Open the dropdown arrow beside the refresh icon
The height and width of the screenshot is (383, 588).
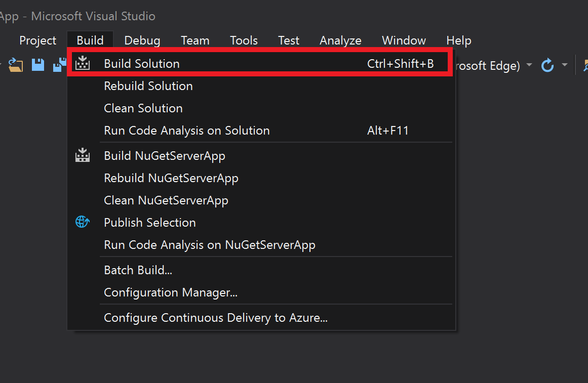coord(564,65)
